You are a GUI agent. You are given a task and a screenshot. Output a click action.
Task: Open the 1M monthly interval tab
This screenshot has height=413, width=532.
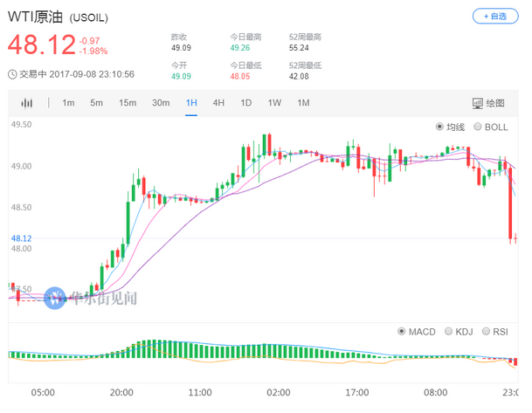303,103
